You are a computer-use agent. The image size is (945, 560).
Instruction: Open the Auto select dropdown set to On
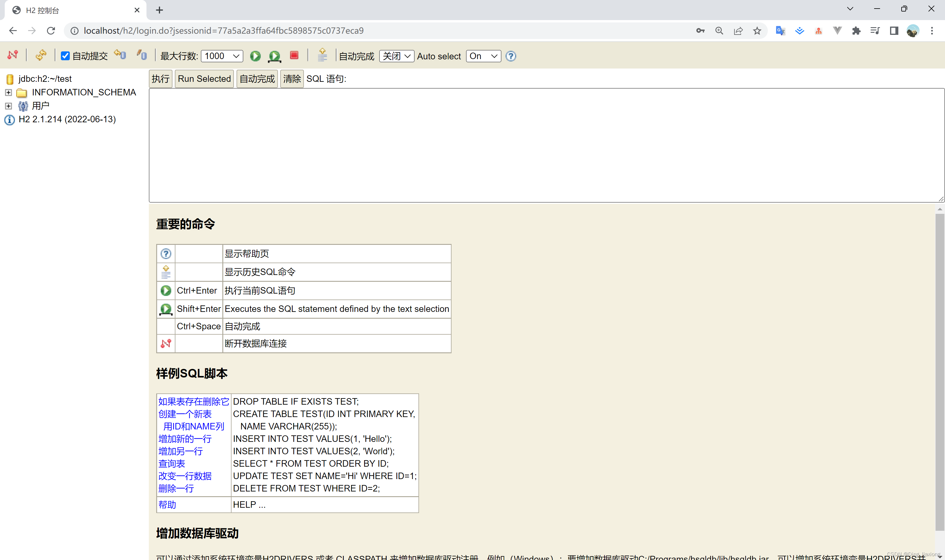coord(483,56)
